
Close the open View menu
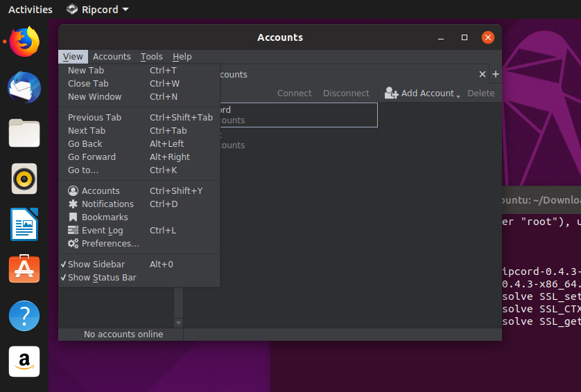(73, 57)
